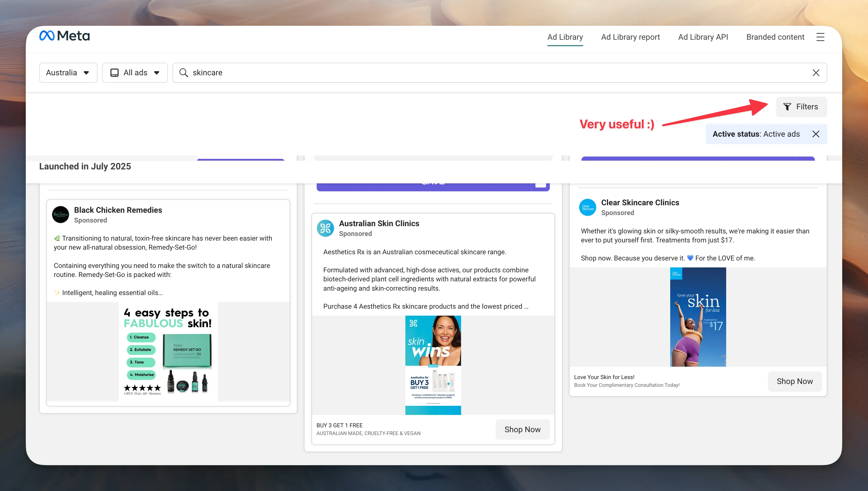Click the BUY 3 GET 1 FREE headline

[339, 425]
